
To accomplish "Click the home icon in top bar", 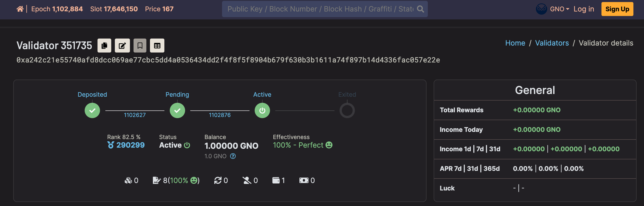I will (x=20, y=9).
